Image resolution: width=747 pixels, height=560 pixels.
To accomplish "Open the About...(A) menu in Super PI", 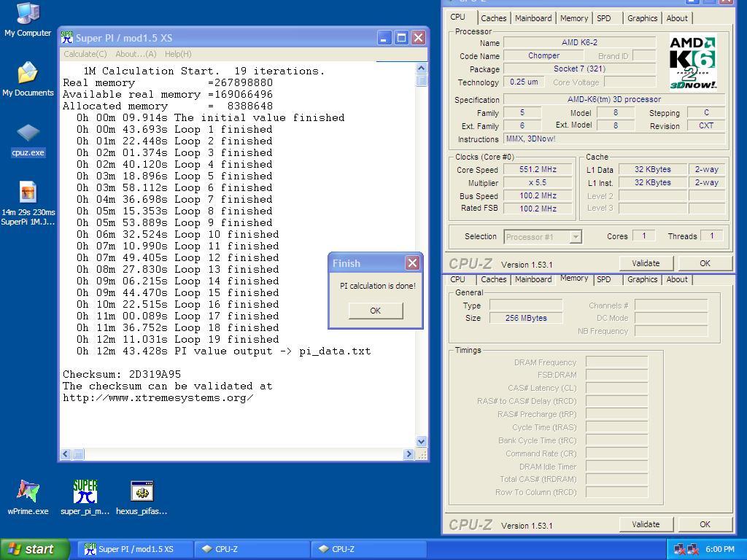I will click(136, 54).
